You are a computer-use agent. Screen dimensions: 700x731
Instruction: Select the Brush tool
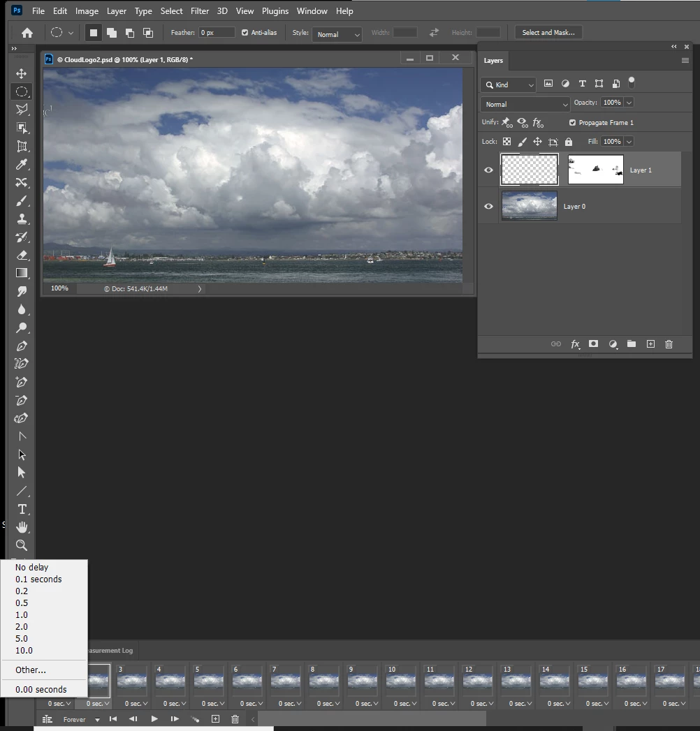click(22, 201)
